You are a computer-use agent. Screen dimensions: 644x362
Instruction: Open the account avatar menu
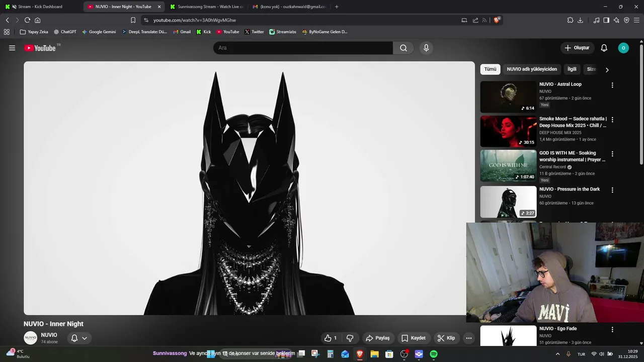[x=623, y=48]
